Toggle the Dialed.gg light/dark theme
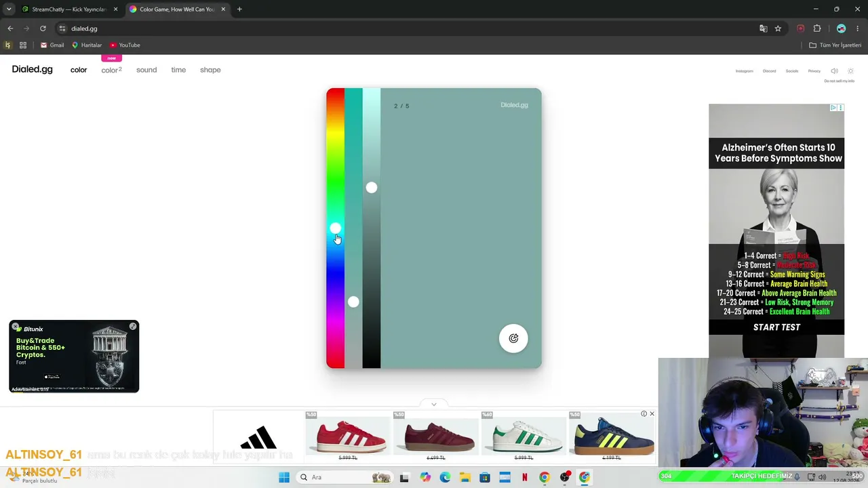This screenshot has height=488, width=868. (x=850, y=71)
